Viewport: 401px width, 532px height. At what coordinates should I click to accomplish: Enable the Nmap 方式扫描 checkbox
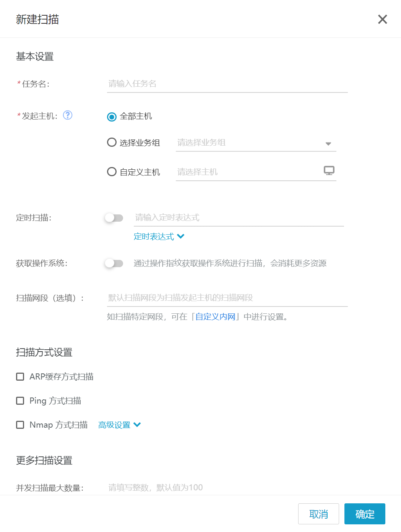point(20,425)
